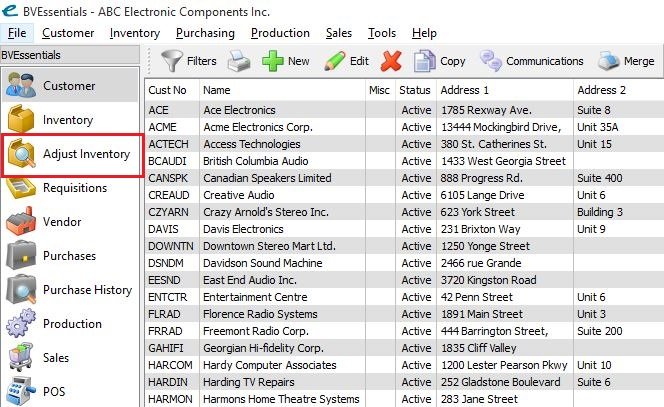
Task: Click the Copy toolbar button
Action: tap(440, 61)
